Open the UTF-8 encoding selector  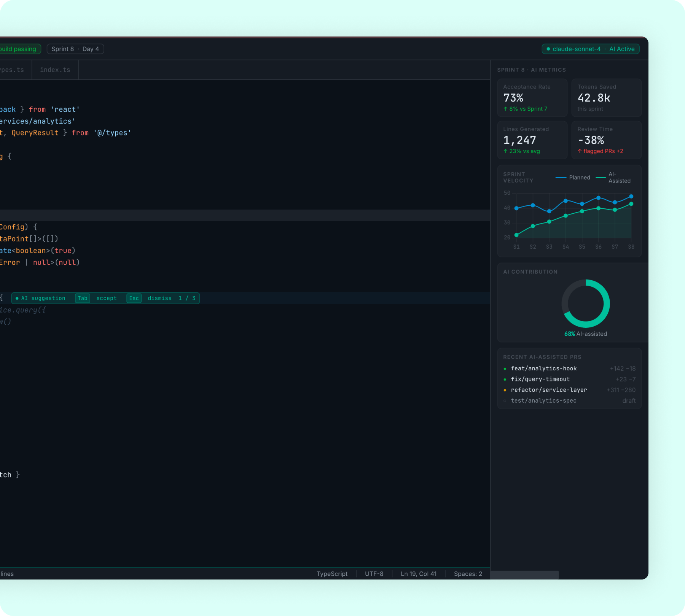pos(374,574)
